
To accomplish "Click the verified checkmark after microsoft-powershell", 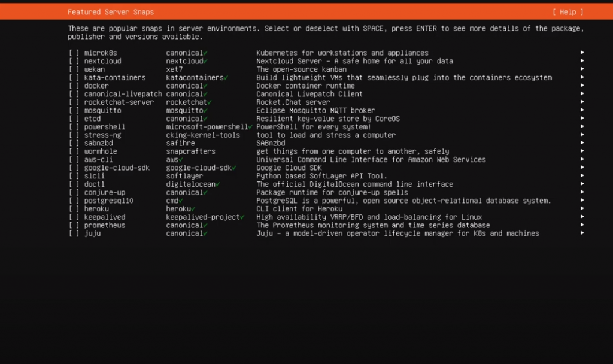I will point(250,127).
